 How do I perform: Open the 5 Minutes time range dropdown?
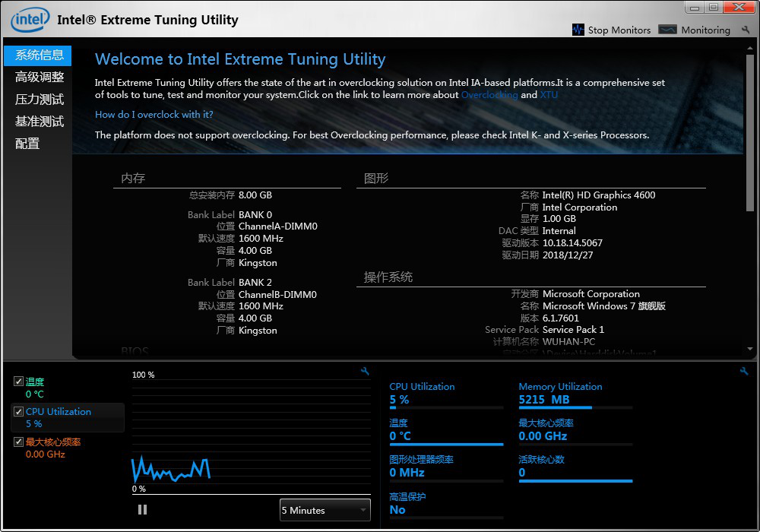point(325,510)
